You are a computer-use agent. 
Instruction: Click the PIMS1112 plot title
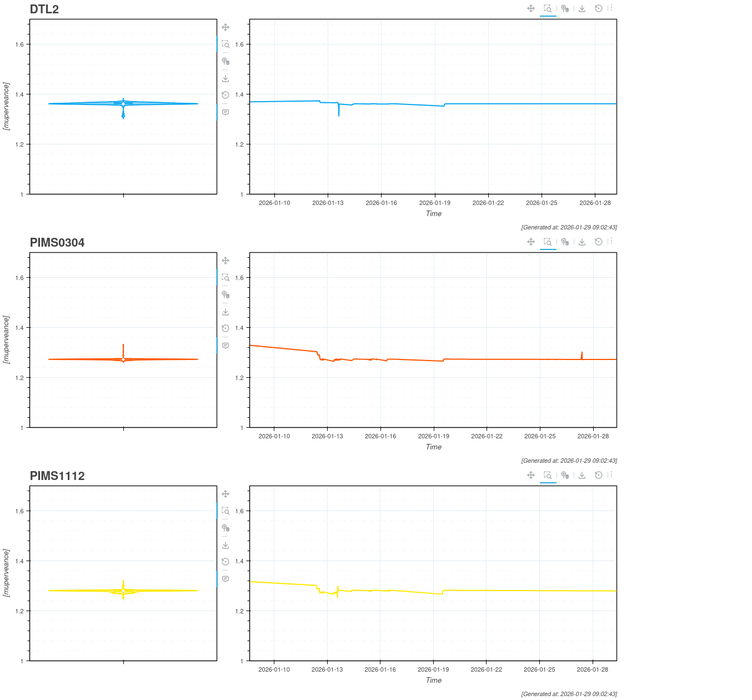tap(57, 476)
